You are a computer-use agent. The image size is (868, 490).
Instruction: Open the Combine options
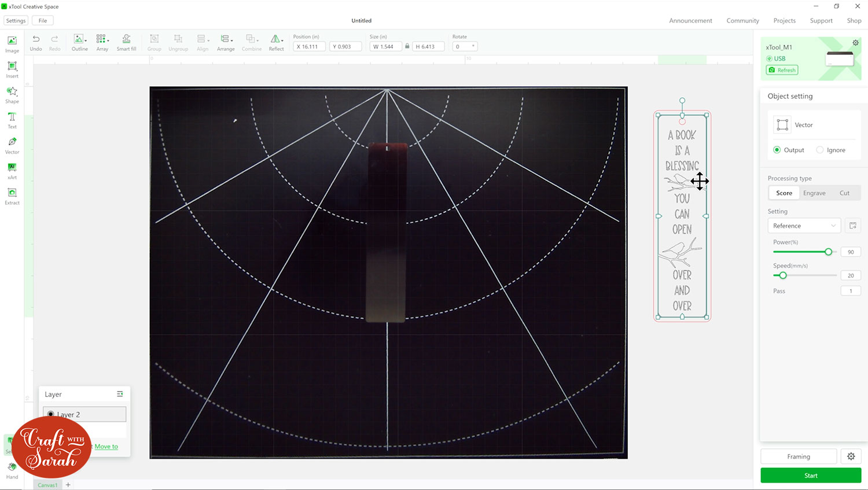click(252, 43)
